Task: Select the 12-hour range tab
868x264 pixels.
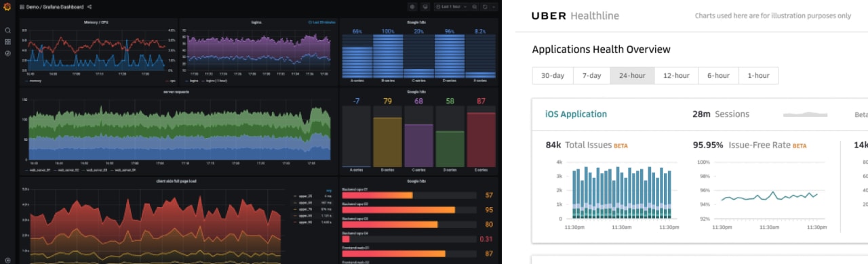Action: [x=676, y=75]
